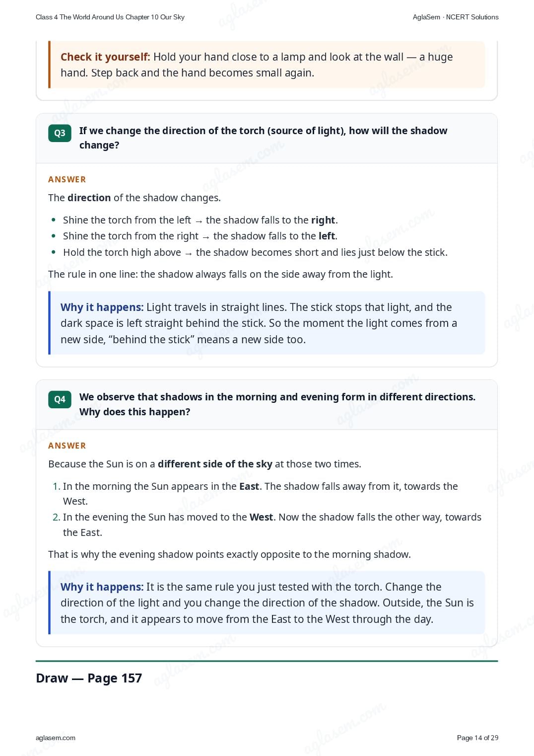
Task: Click the bold text different side of the sky
Action: click(x=215, y=464)
